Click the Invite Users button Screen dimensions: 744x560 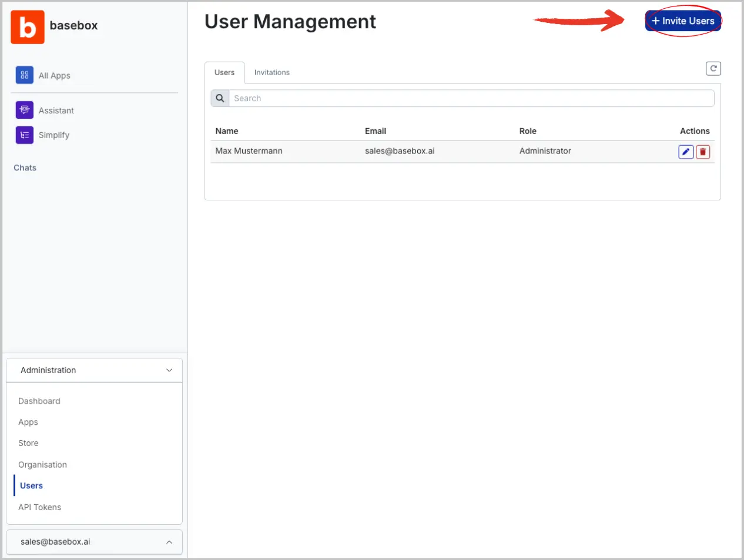click(x=683, y=21)
